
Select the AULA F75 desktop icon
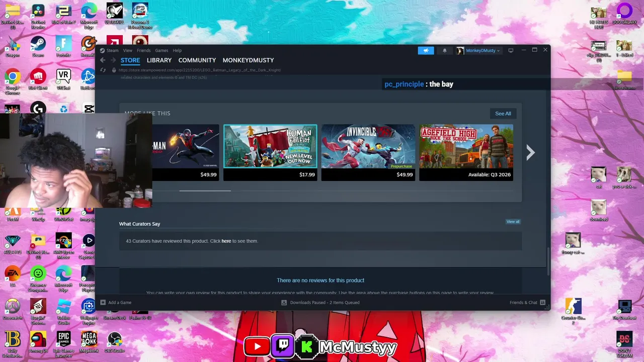pyautogui.click(x=13, y=244)
